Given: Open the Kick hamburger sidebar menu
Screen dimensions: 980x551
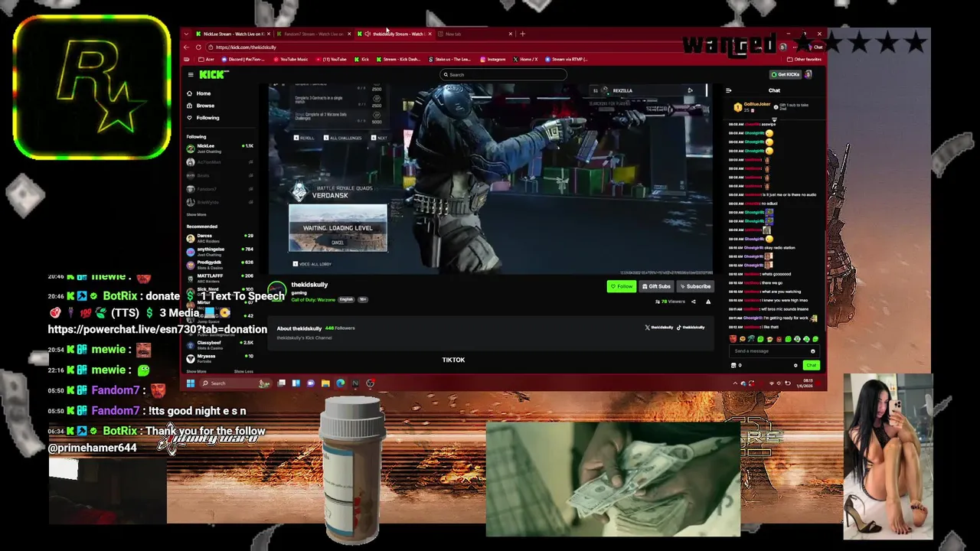Looking at the screenshot, I should (191, 74).
